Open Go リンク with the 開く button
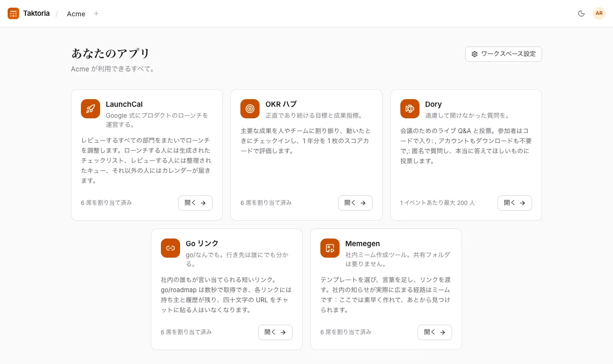613x364 pixels. pos(275,332)
